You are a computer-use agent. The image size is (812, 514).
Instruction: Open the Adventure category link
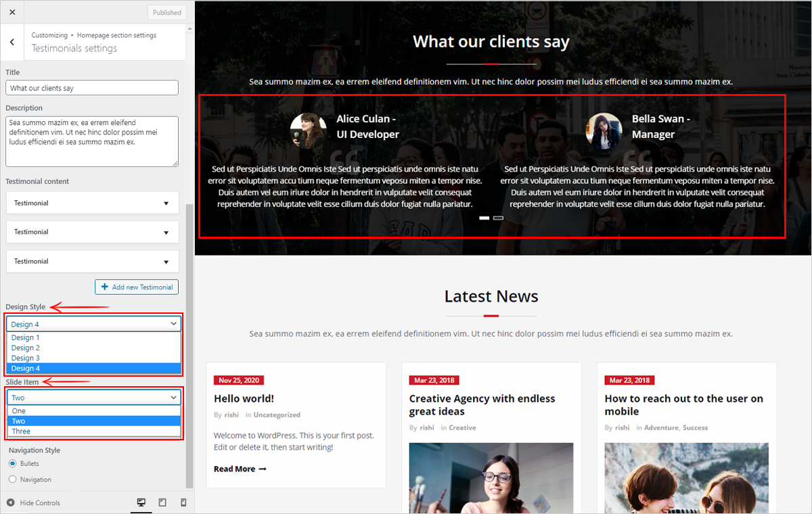point(661,427)
